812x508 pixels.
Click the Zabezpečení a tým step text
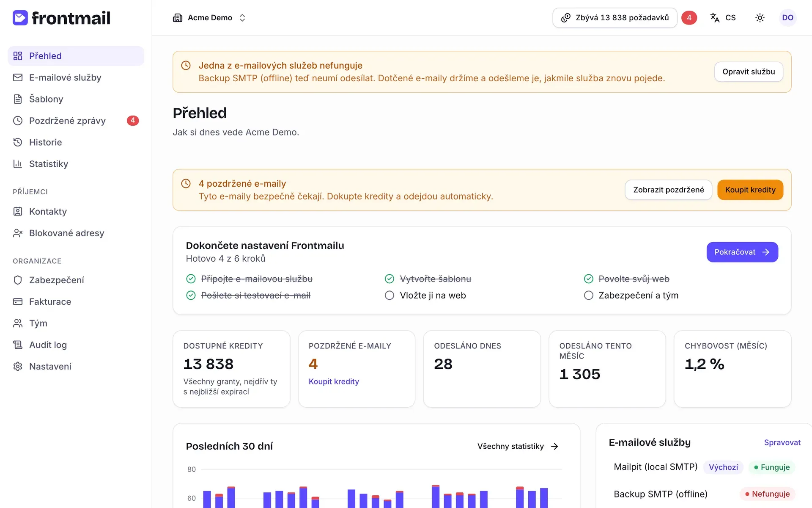pyautogui.click(x=638, y=295)
